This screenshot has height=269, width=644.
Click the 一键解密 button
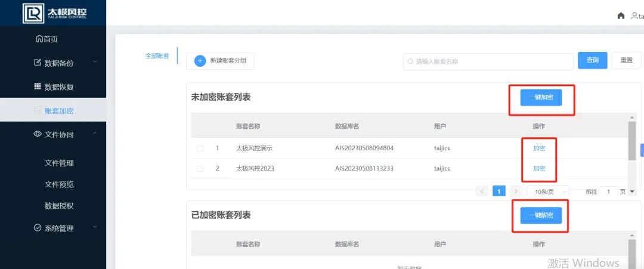[x=541, y=215]
